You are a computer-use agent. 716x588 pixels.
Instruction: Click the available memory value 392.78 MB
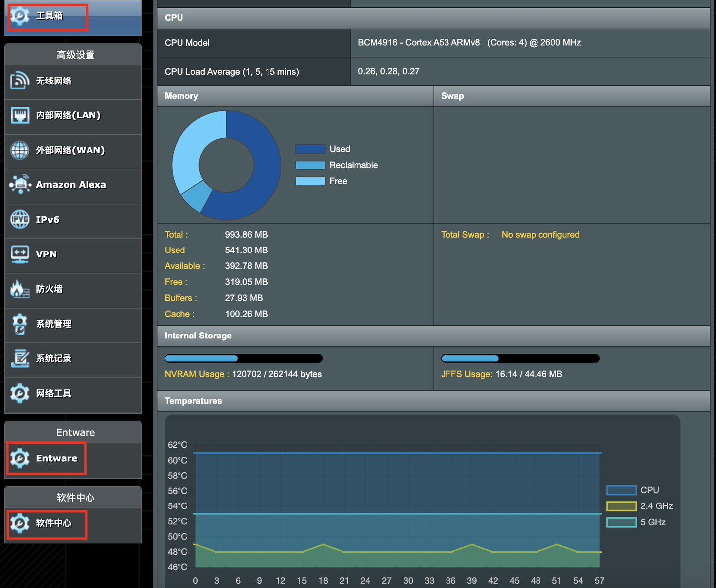click(246, 266)
